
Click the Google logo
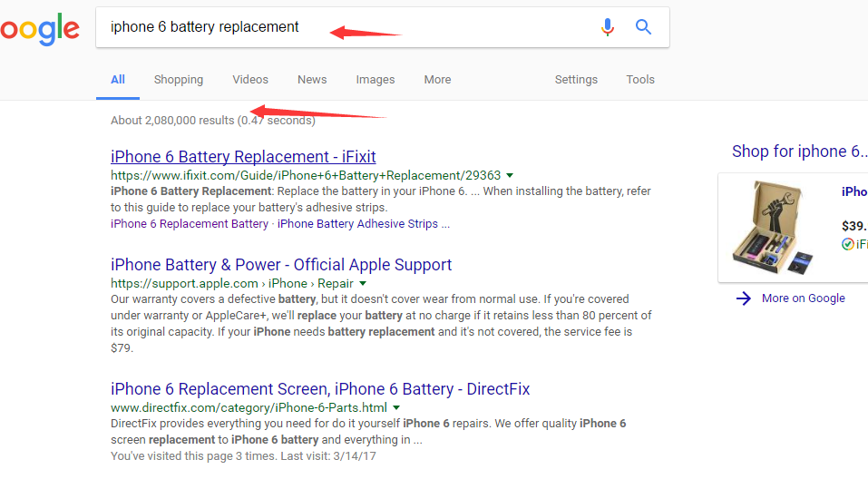[x=40, y=29]
